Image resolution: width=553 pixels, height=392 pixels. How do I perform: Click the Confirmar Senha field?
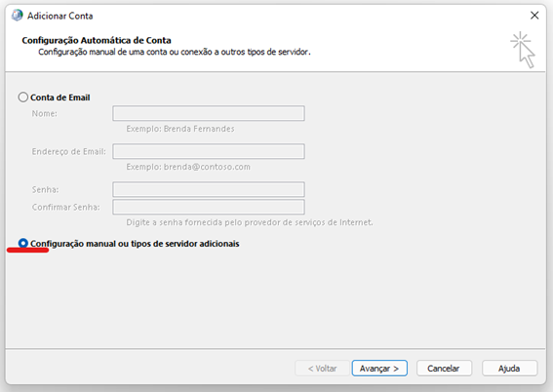(x=209, y=207)
